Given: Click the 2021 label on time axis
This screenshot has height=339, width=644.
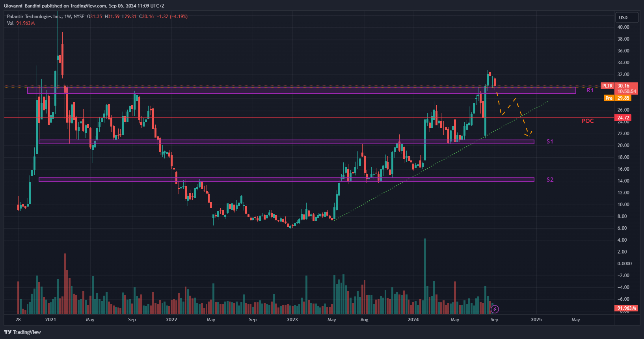Looking at the screenshot, I should pyautogui.click(x=50, y=320).
